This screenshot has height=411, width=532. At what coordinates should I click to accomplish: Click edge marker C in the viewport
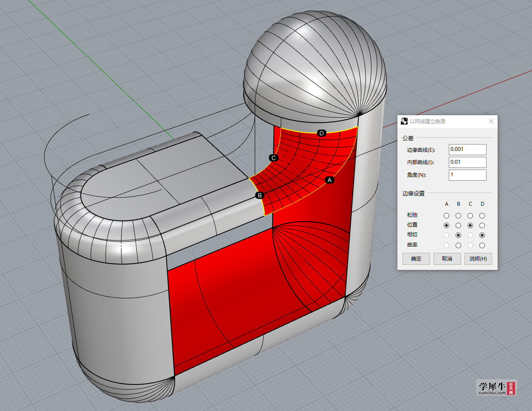[x=274, y=158]
